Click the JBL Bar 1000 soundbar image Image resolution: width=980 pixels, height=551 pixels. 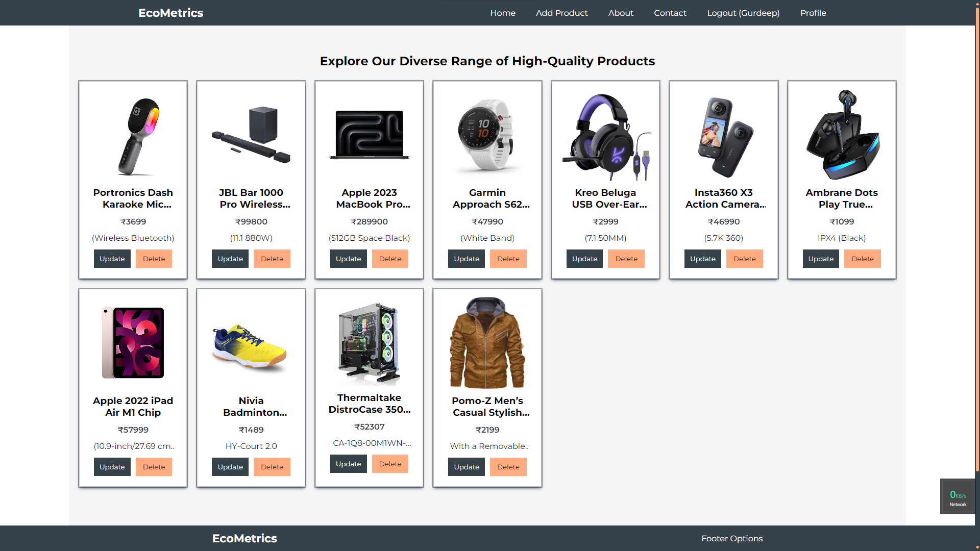click(x=251, y=136)
